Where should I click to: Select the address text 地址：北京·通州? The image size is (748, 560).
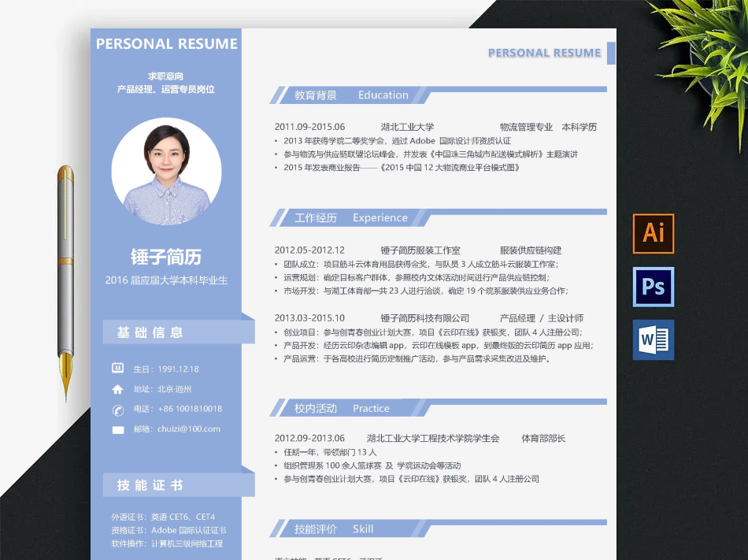pyautogui.click(x=162, y=389)
